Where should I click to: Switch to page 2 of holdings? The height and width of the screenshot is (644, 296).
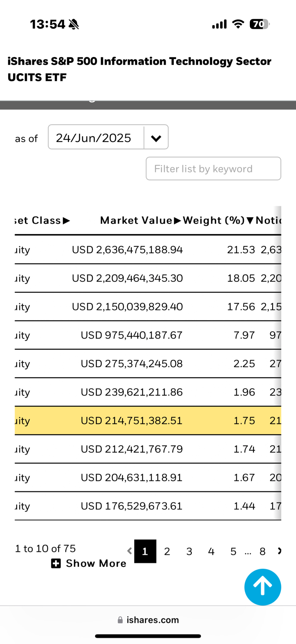click(x=167, y=551)
